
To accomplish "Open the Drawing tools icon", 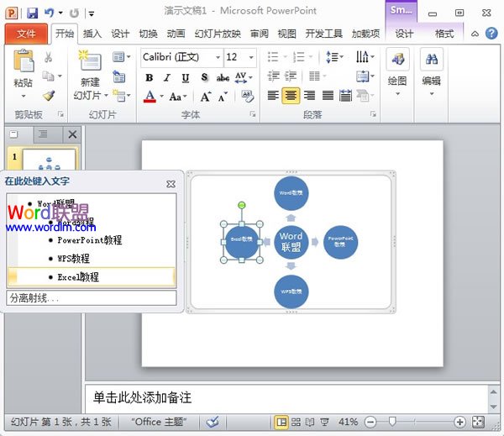I will (397, 59).
